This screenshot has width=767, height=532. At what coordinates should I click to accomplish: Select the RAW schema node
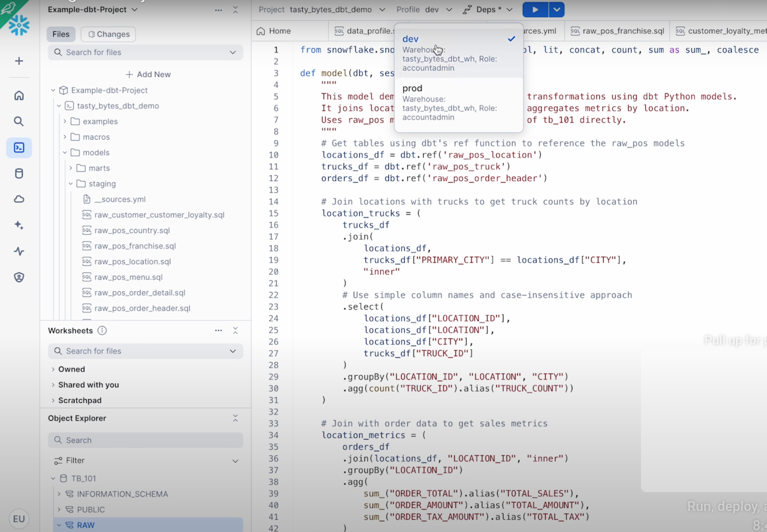148,525
